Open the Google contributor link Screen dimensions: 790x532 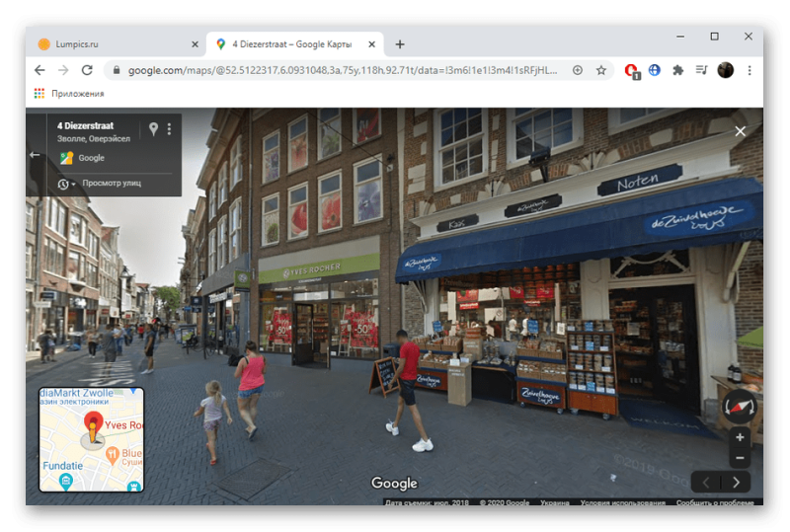tap(91, 158)
